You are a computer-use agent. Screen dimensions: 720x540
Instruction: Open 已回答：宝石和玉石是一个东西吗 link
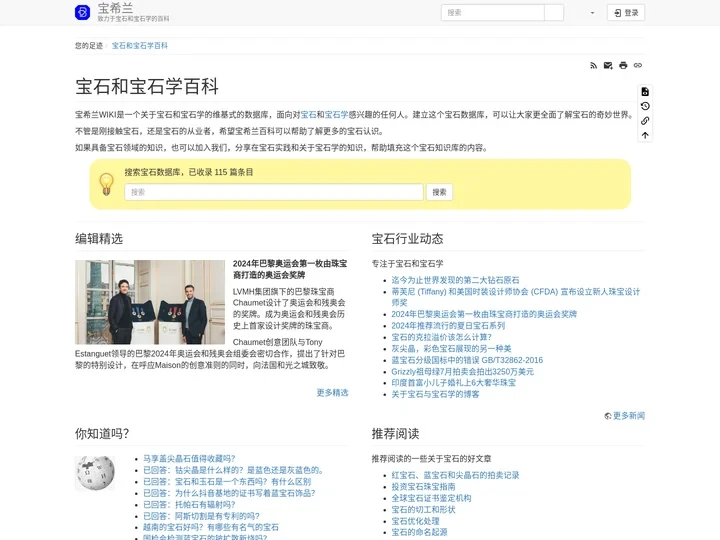[227, 482]
